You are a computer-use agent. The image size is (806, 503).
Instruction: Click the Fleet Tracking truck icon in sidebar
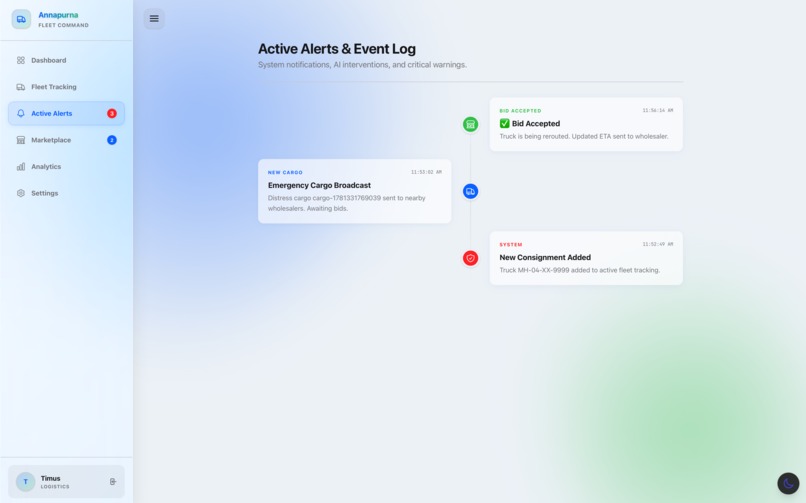[21, 87]
